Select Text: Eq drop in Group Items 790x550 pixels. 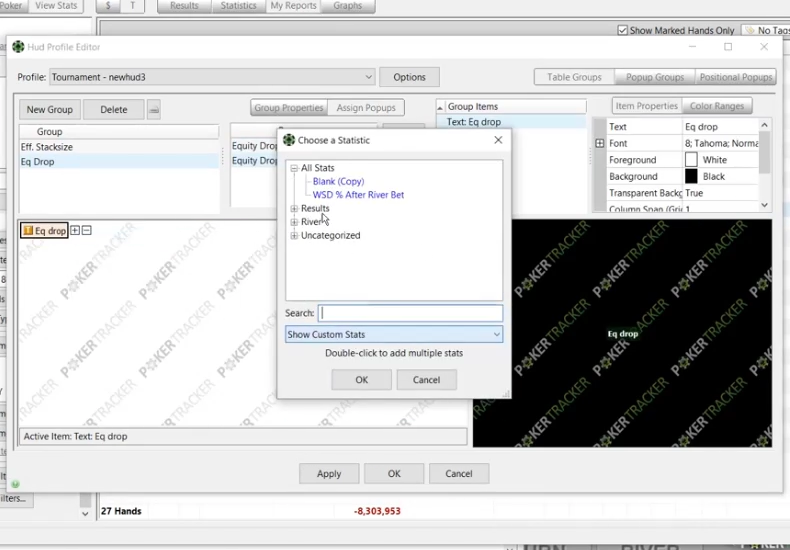pos(511,122)
